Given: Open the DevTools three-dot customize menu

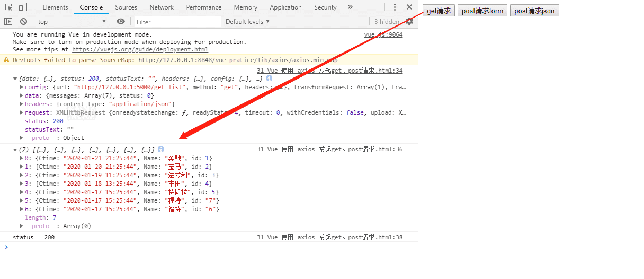Looking at the screenshot, I should (x=395, y=7).
